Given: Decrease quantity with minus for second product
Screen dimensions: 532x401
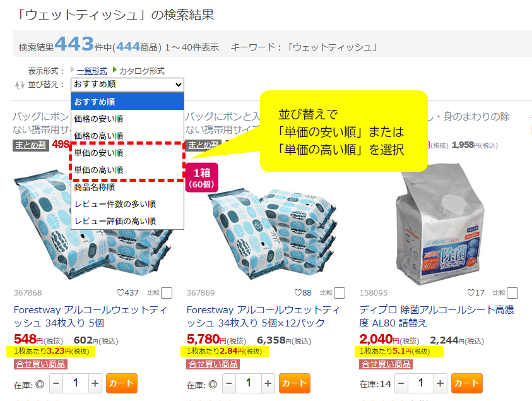Looking at the screenshot, I should (x=229, y=383).
